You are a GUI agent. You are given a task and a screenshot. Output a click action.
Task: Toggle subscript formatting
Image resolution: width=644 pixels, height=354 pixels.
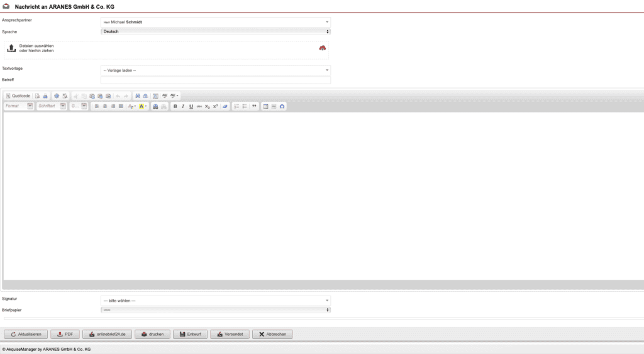tap(207, 106)
